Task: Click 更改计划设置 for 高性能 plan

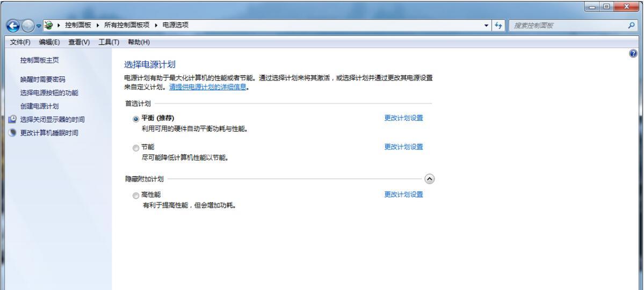Action: (x=404, y=195)
